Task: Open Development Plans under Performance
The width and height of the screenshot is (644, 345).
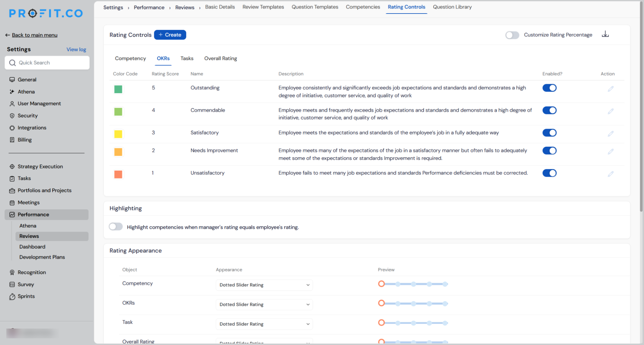Action: tap(42, 257)
